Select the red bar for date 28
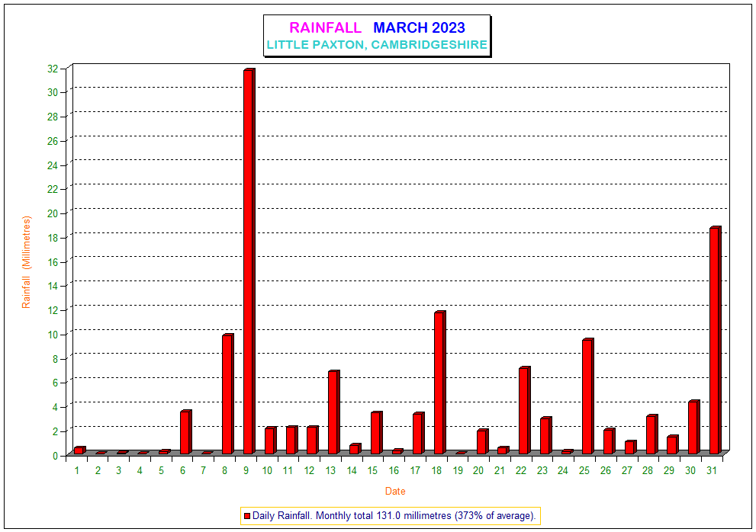Screen dimensions: 756x532 [651, 434]
